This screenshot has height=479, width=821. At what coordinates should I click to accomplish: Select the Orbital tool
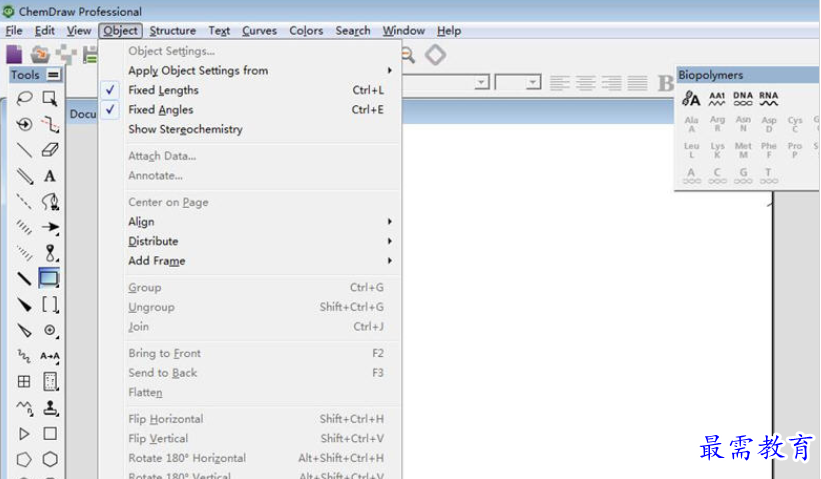coord(50,253)
